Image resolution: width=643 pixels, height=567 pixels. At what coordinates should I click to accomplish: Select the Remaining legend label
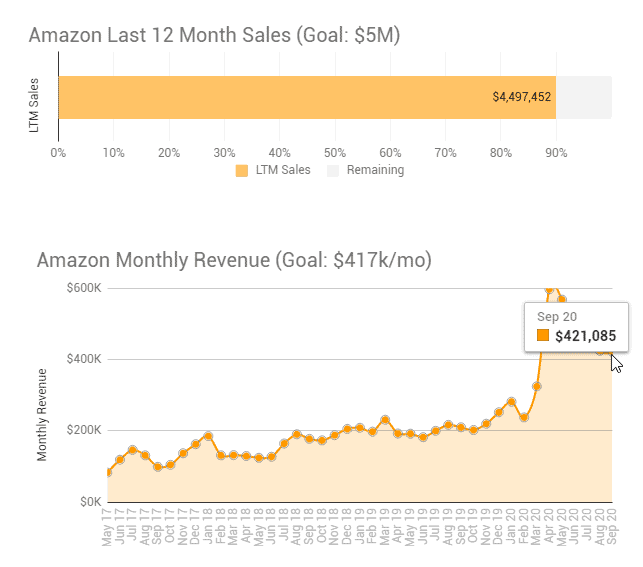coord(375,170)
